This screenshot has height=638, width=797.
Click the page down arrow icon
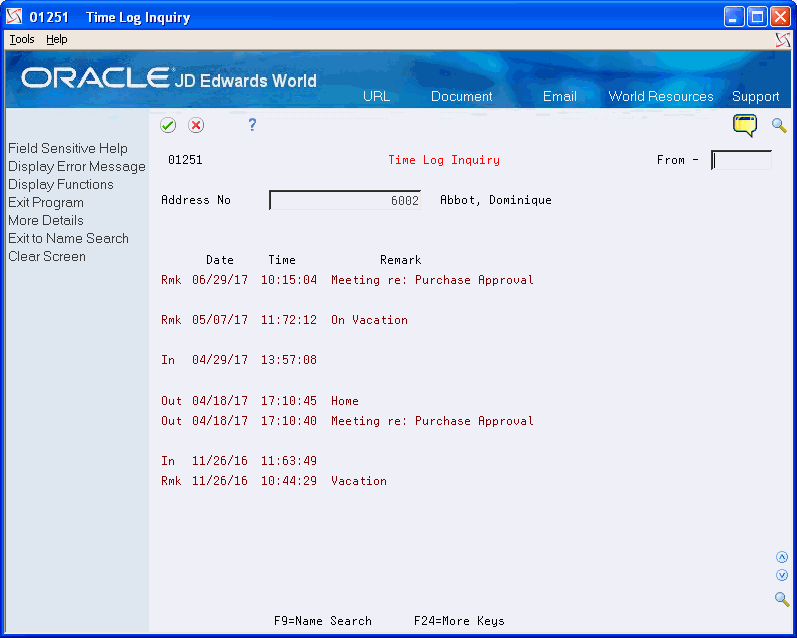click(782, 575)
